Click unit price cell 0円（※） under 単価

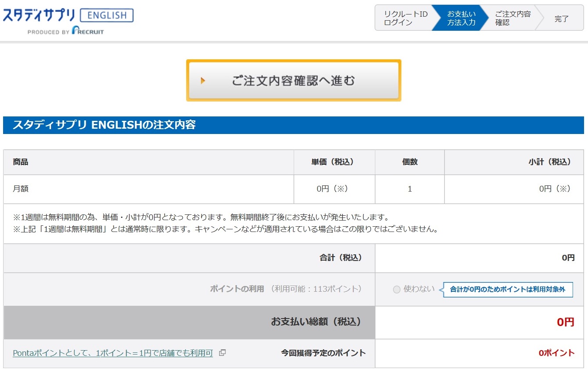[334, 189]
